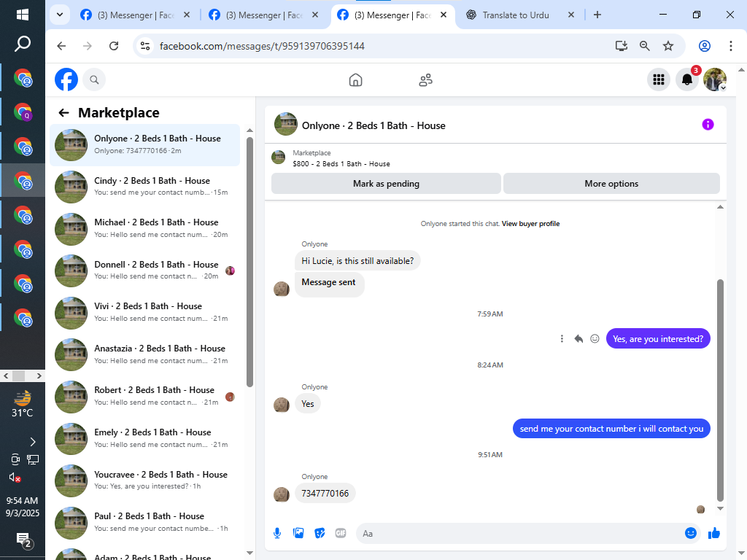Click the back arrow next to Marketplace
The width and height of the screenshot is (747, 560).
coord(63,113)
